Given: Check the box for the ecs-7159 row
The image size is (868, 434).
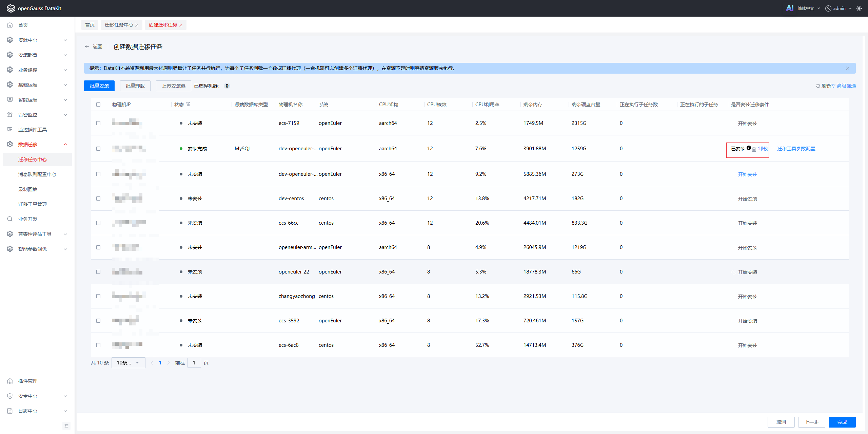Looking at the screenshot, I should pyautogui.click(x=98, y=123).
